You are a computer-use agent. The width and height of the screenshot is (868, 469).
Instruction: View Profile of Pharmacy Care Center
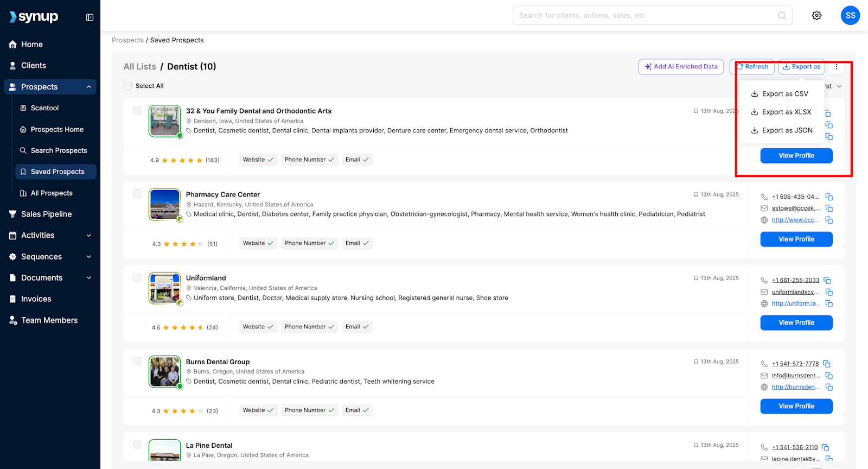point(796,239)
